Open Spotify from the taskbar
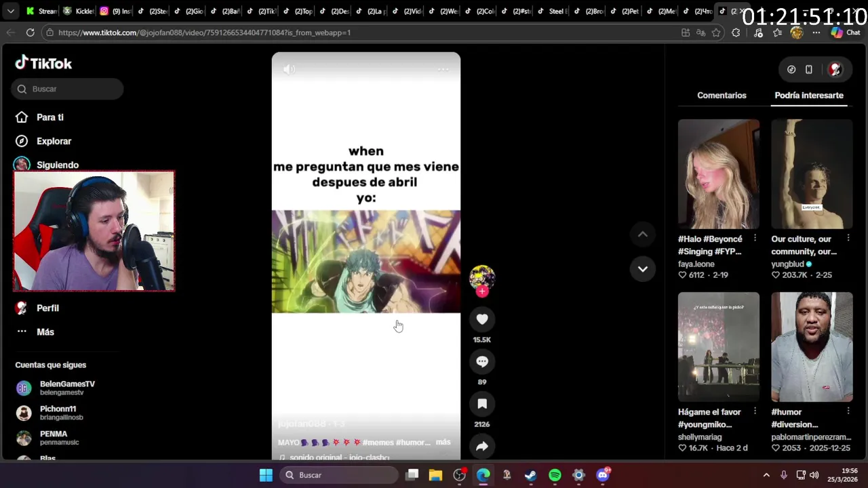This screenshot has height=488, width=868. click(x=555, y=475)
